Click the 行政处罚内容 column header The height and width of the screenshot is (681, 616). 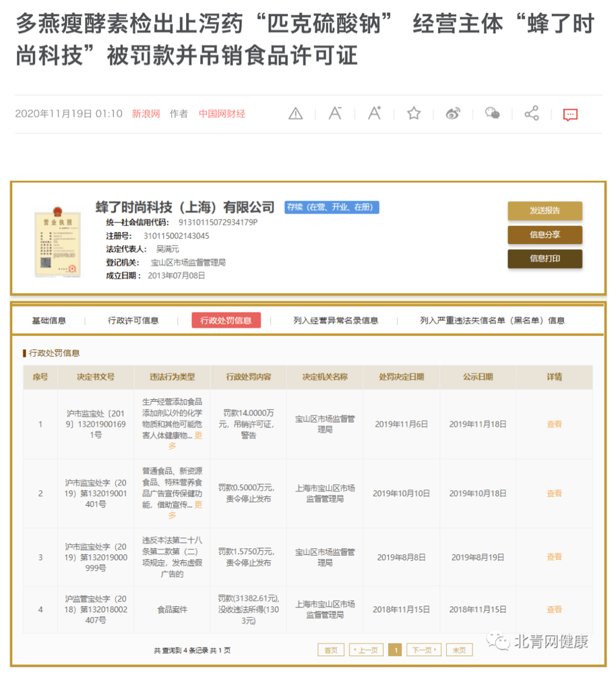[x=249, y=377]
